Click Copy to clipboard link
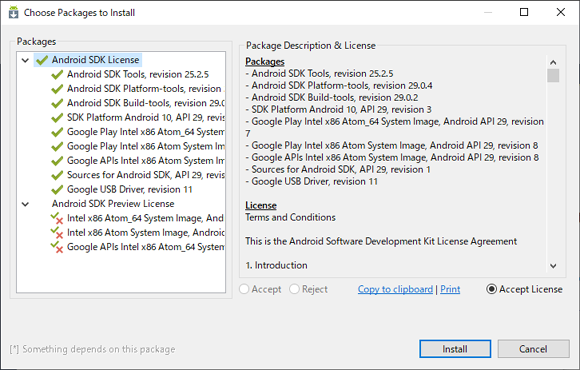Screen dimensions: 580x370 point(395,289)
